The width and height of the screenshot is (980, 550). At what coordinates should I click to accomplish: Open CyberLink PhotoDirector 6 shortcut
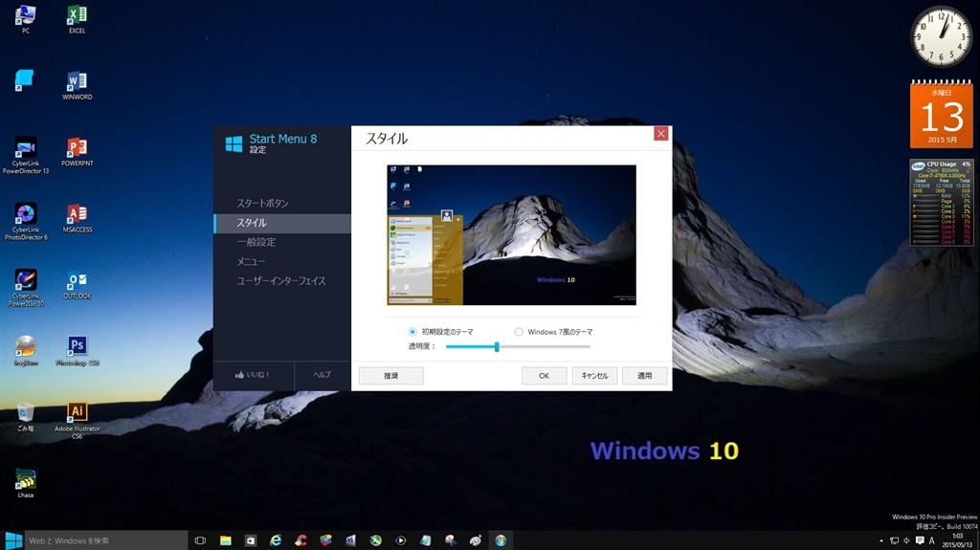pyautogui.click(x=26, y=222)
